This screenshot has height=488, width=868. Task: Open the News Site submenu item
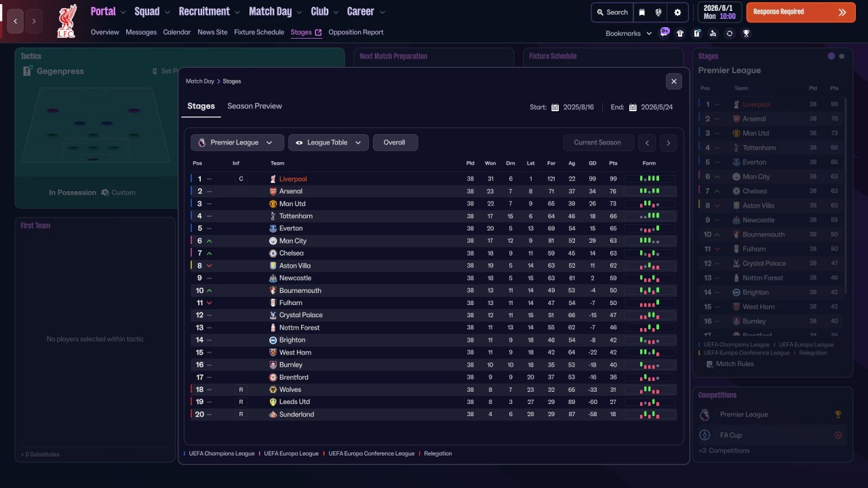pyautogui.click(x=213, y=33)
